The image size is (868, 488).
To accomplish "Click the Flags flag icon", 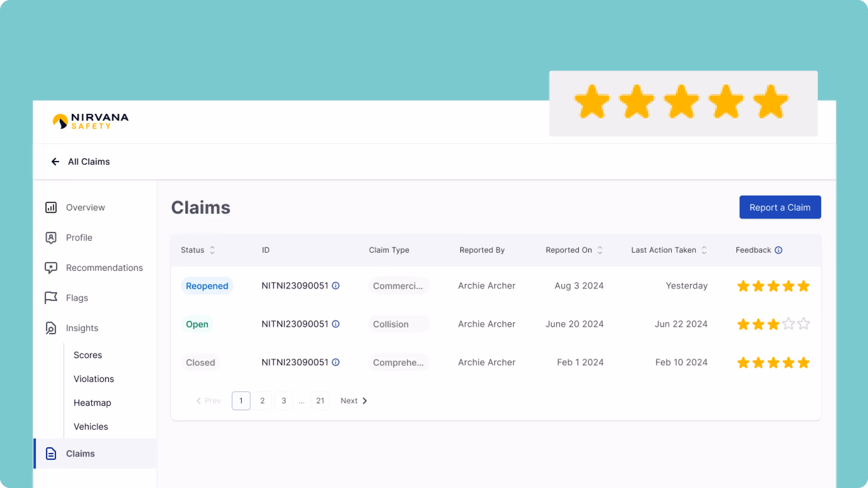I will point(51,298).
